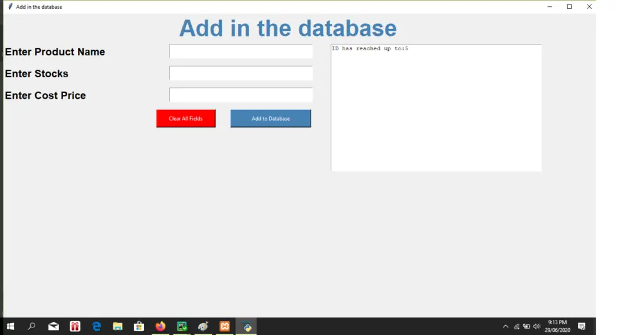Switch to PyCharm in taskbar

coord(182,326)
